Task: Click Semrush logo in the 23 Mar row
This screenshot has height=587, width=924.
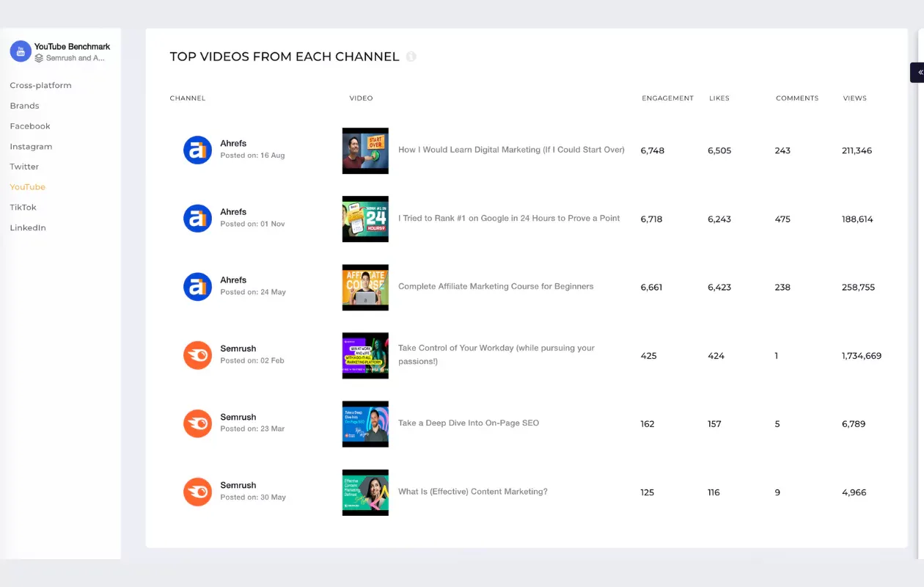Action: 197,423
